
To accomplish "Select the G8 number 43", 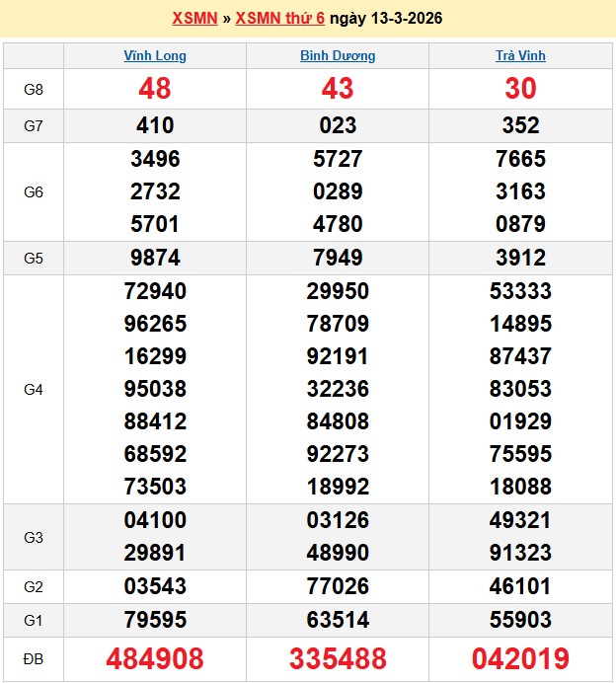I will point(338,89).
